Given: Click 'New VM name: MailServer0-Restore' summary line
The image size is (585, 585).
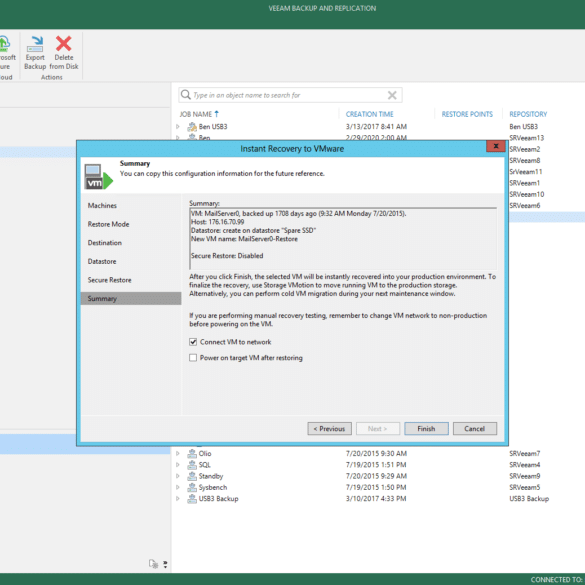Looking at the screenshot, I should (x=244, y=239).
